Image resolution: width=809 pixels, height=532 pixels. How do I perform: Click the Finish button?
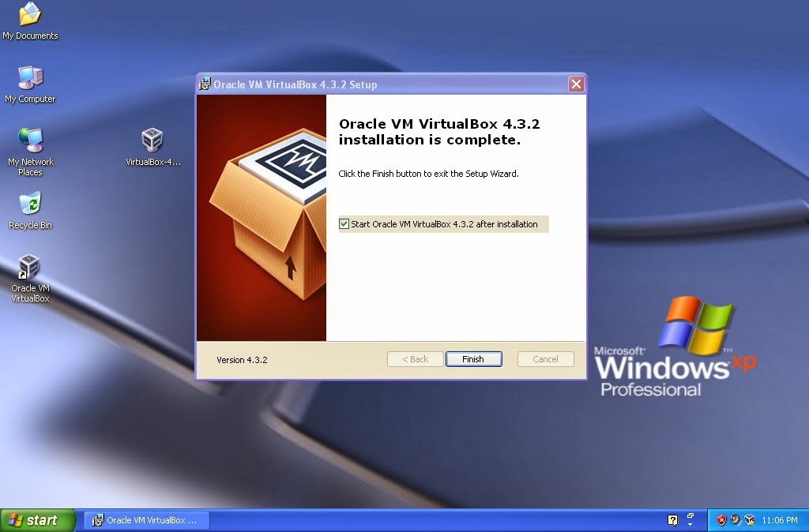[x=474, y=359]
